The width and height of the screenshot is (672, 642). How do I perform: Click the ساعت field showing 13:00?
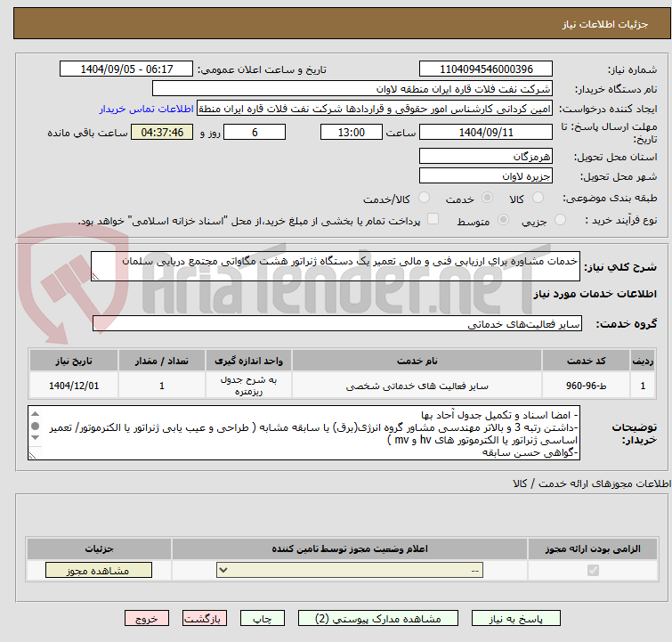pyautogui.click(x=352, y=132)
